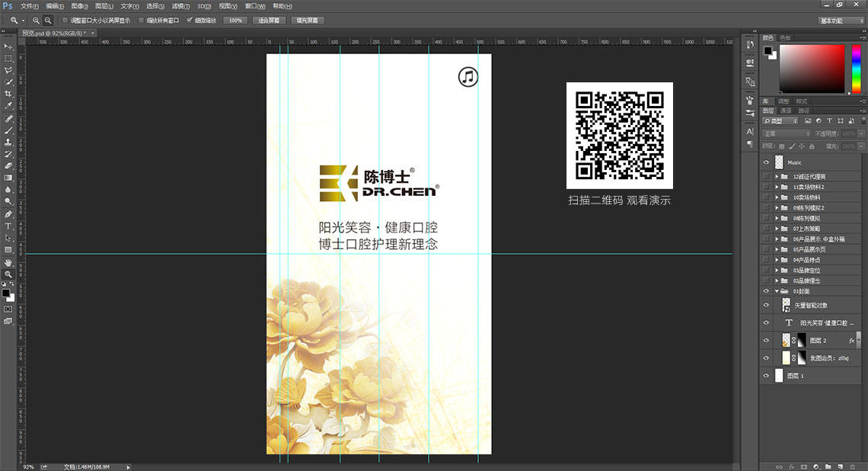Viewport: 868px width, 471px height.
Task: Click the toolbox foreground color swatch
Action: 5,293
